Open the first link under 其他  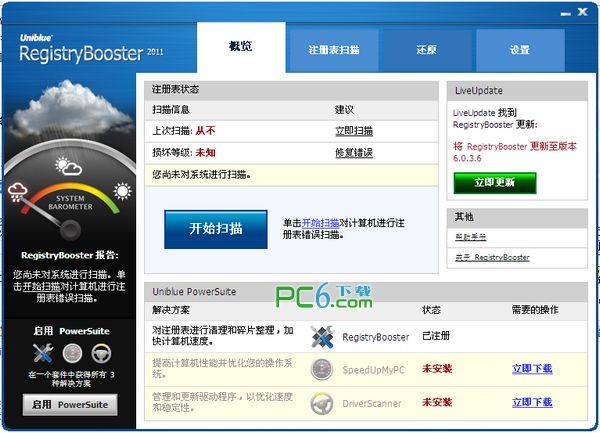[470, 237]
